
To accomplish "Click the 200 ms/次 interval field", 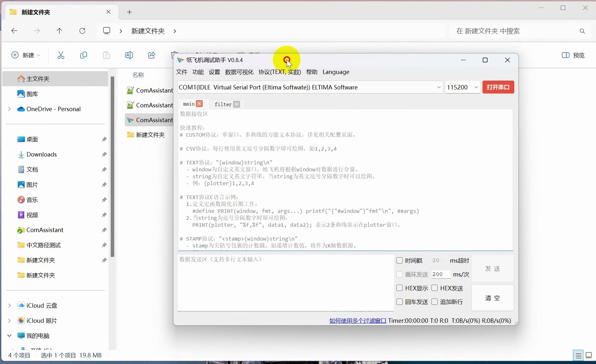I will (x=441, y=274).
